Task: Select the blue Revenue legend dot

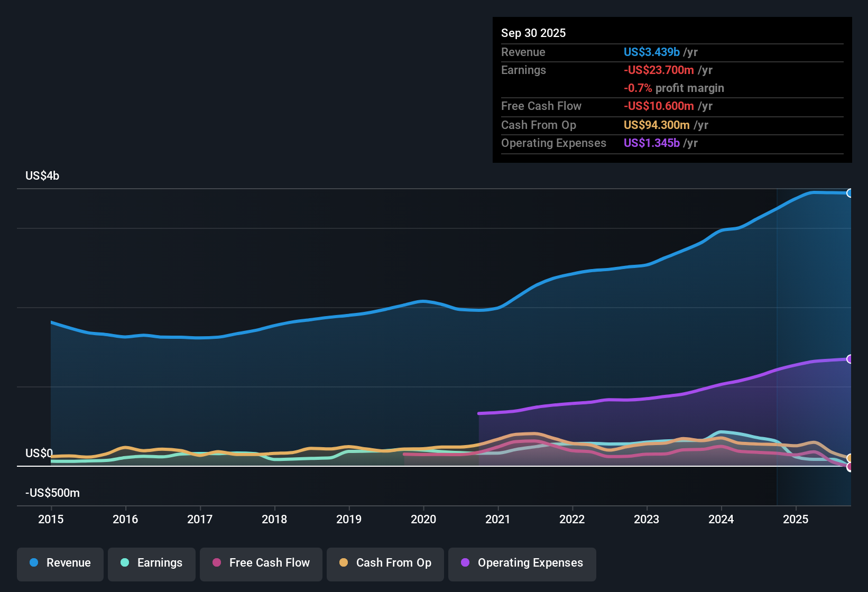Action: coord(33,563)
